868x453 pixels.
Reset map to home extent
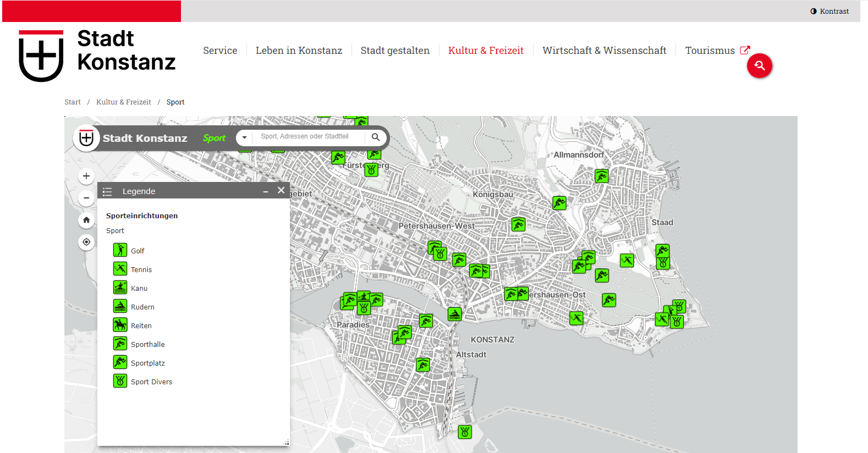(x=86, y=220)
